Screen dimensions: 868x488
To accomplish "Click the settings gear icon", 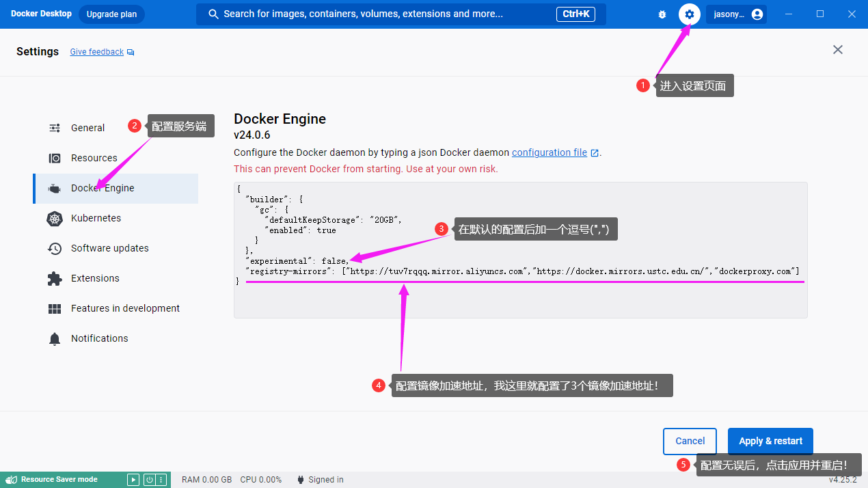I will tap(689, 14).
